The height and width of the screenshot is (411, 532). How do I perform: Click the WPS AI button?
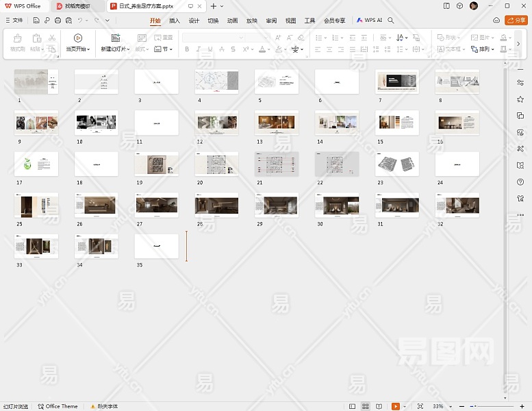(x=370, y=21)
